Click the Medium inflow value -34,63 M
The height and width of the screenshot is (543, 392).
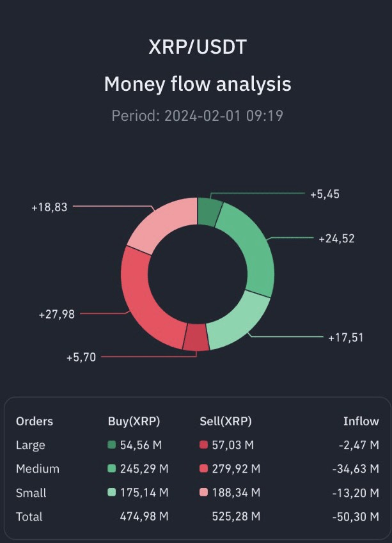click(x=356, y=469)
